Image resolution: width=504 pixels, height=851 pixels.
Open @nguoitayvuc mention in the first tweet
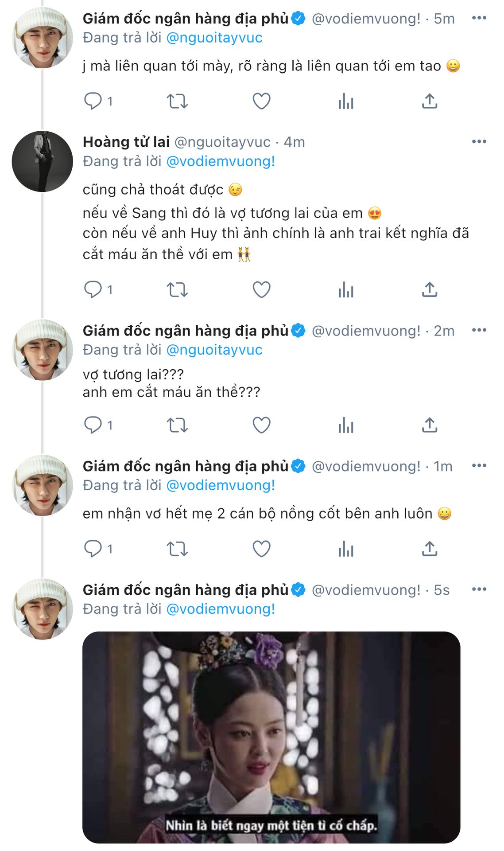coord(214,38)
